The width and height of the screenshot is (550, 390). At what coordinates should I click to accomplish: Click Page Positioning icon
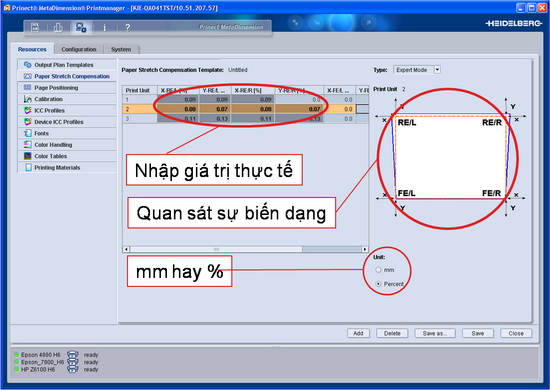pyautogui.click(x=27, y=87)
